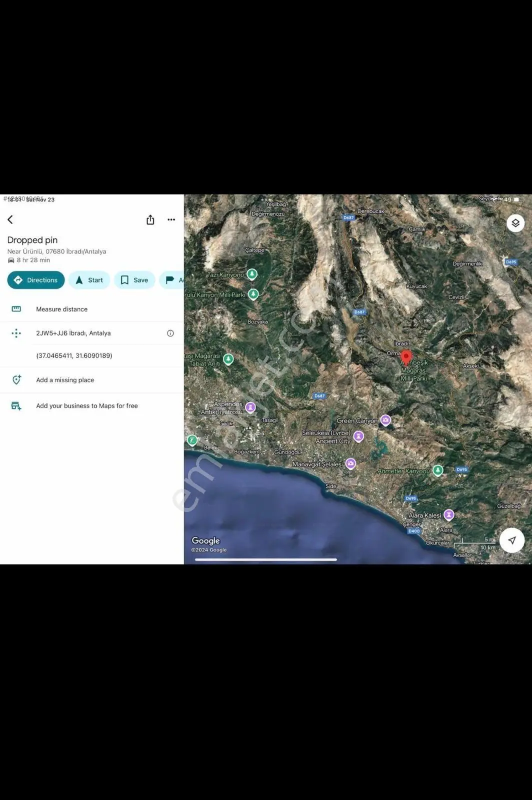Viewport: 532px width, 800px height.
Task: Tap the Dropped pin title
Action: tap(32, 240)
